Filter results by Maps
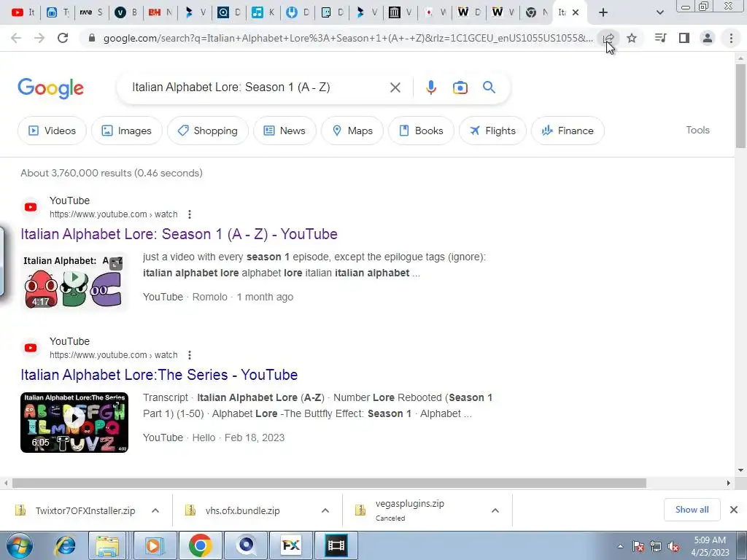This screenshot has width=747, height=560. point(352,131)
